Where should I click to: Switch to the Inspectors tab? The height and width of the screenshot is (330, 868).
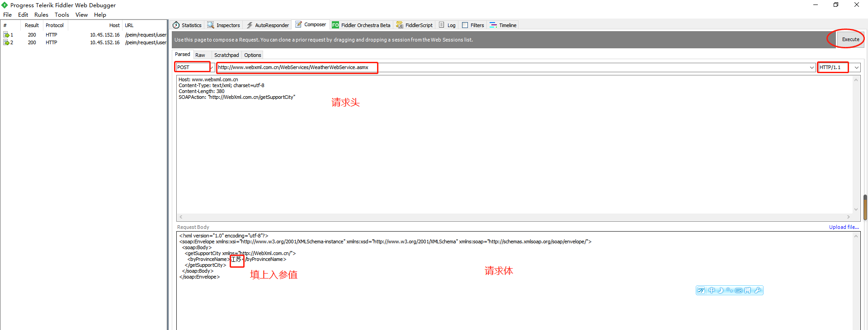tap(223, 25)
